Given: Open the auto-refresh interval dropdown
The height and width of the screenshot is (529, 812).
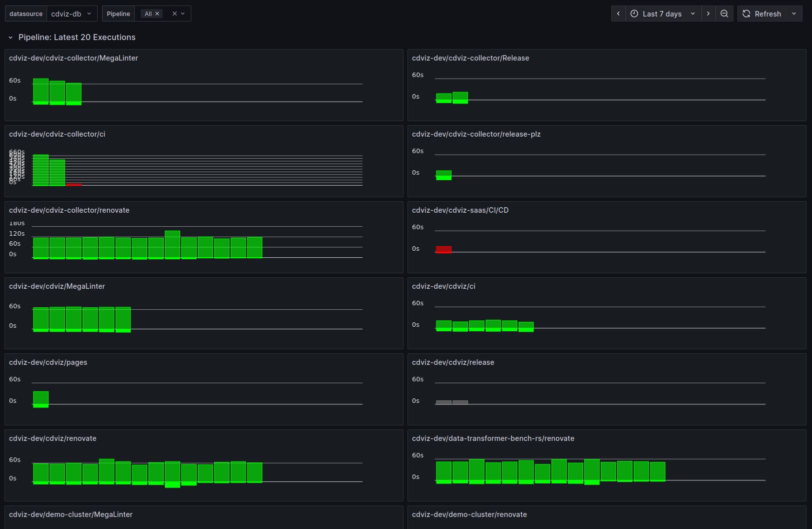Looking at the screenshot, I should pos(794,14).
